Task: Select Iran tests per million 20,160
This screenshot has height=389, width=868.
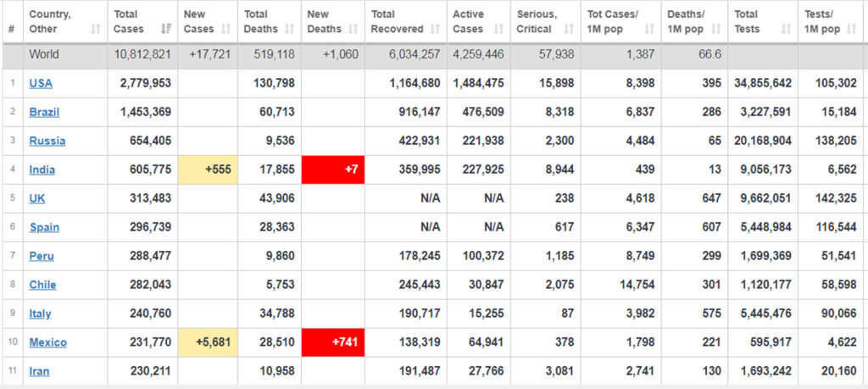Action: [839, 371]
